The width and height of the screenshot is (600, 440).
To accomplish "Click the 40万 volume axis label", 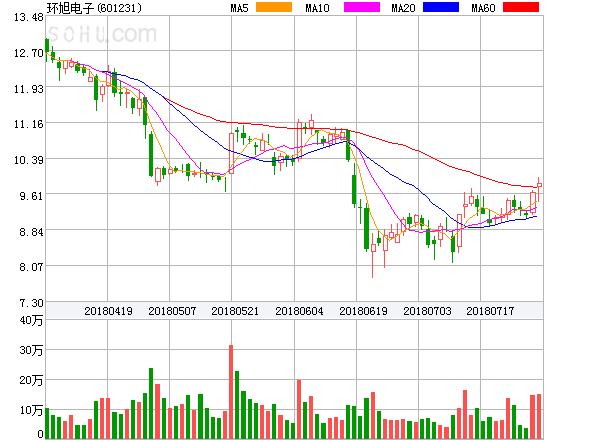I will [31, 320].
